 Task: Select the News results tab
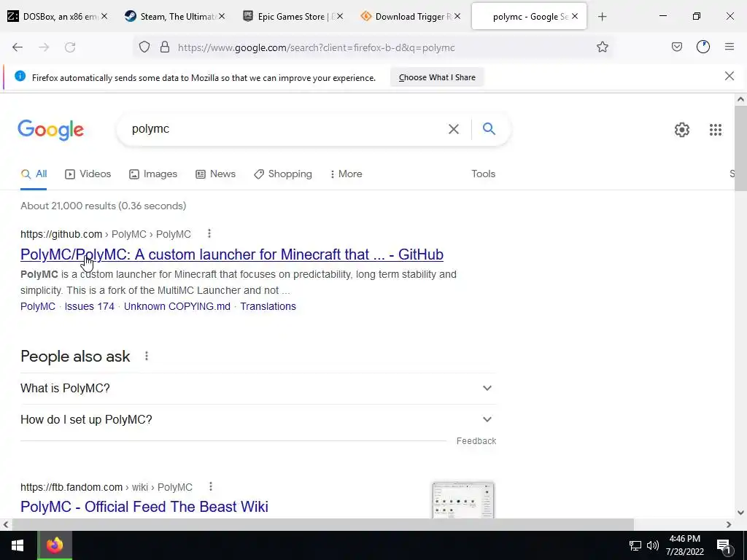click(x=216, y=174)
